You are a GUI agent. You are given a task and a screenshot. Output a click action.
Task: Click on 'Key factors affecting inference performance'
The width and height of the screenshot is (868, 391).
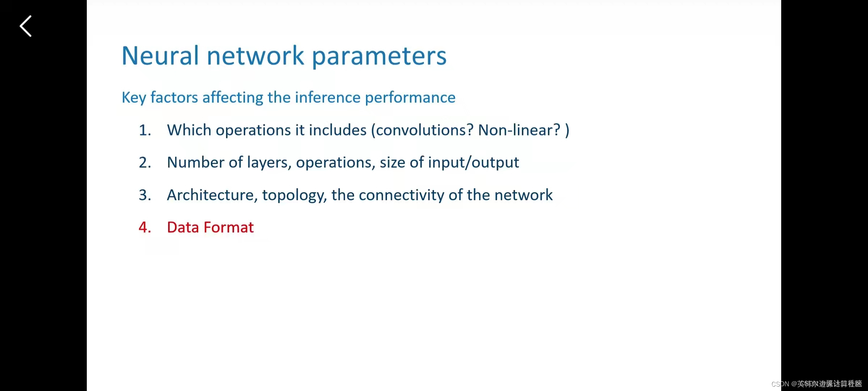click(288, 97)
